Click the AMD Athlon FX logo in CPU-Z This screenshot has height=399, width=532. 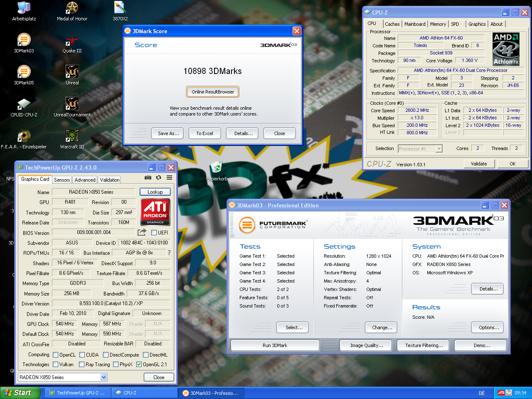pos(506,49)
